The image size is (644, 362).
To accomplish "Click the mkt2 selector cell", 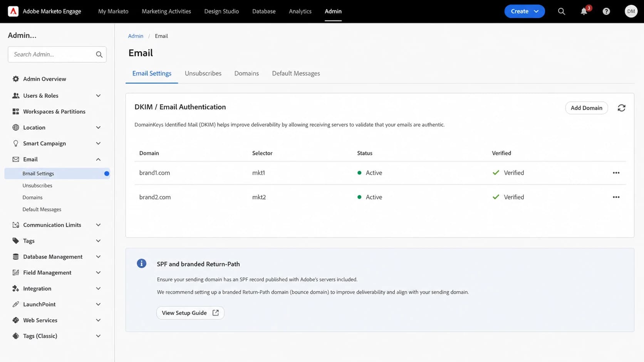I will coord(259,197).
